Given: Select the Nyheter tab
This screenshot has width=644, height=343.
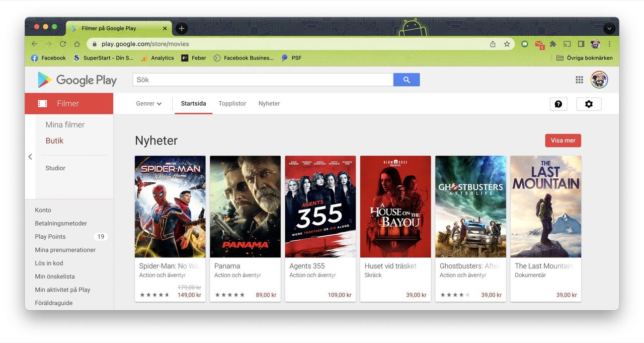Looking at the screenshot, I should pos(269,103).
